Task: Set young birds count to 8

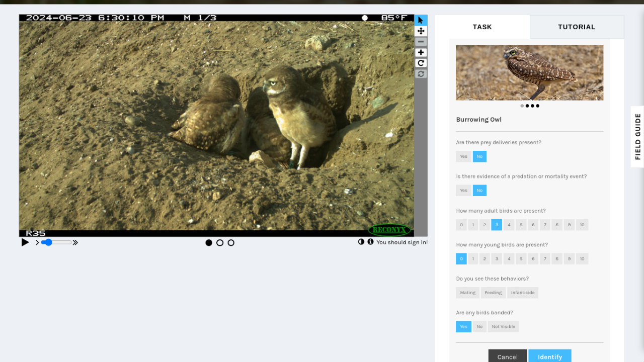Action: tap(557, 259)
